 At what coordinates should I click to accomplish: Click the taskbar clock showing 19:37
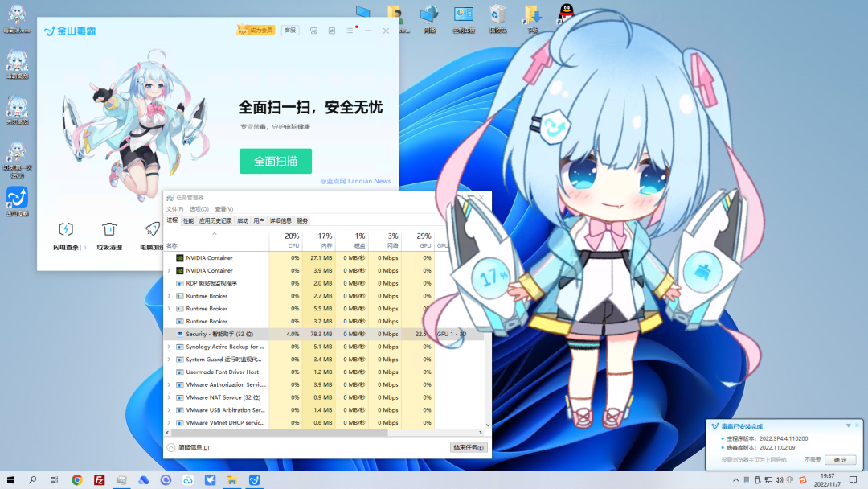[827, 479]
